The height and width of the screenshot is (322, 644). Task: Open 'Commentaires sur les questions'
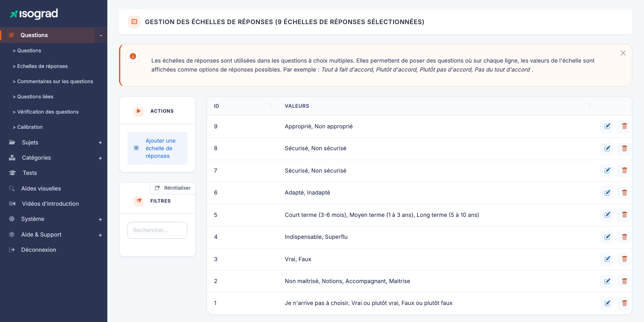point(53,81)
